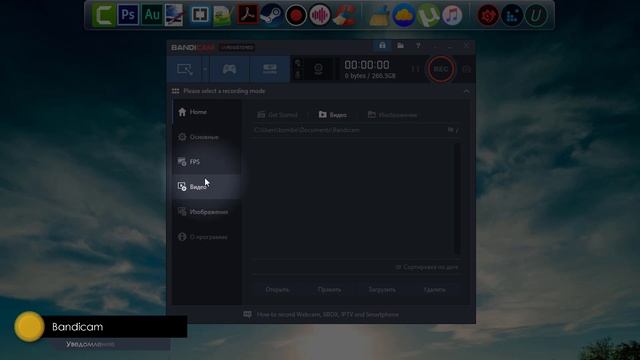Launch Adobe Audition from the dock

(152, 15)
